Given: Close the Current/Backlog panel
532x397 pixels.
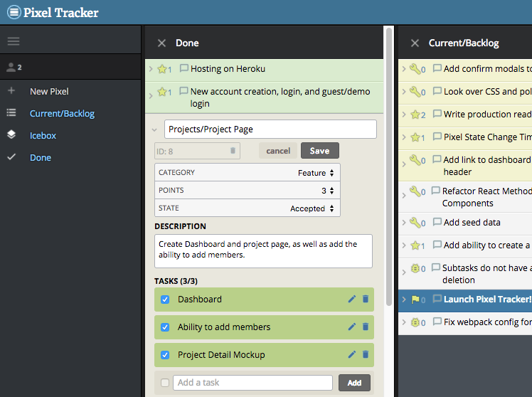Looking at the screenshot, I should (415, 43).
